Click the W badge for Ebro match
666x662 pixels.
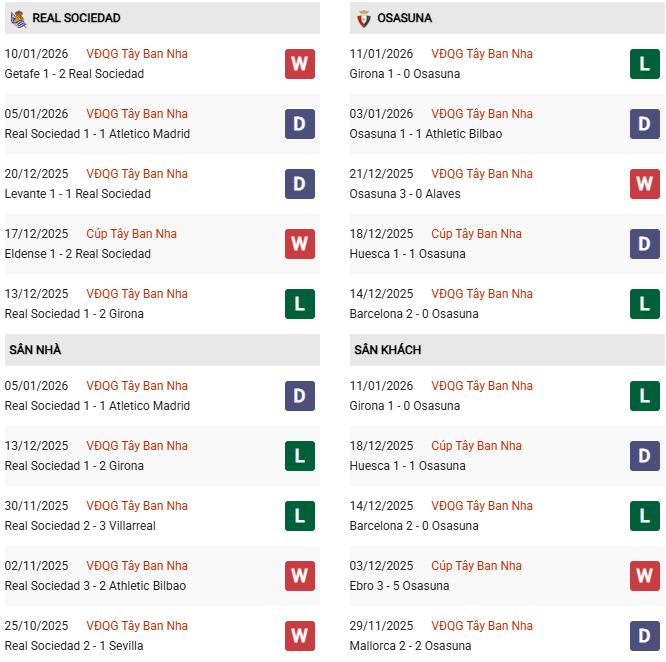(644, 576)
